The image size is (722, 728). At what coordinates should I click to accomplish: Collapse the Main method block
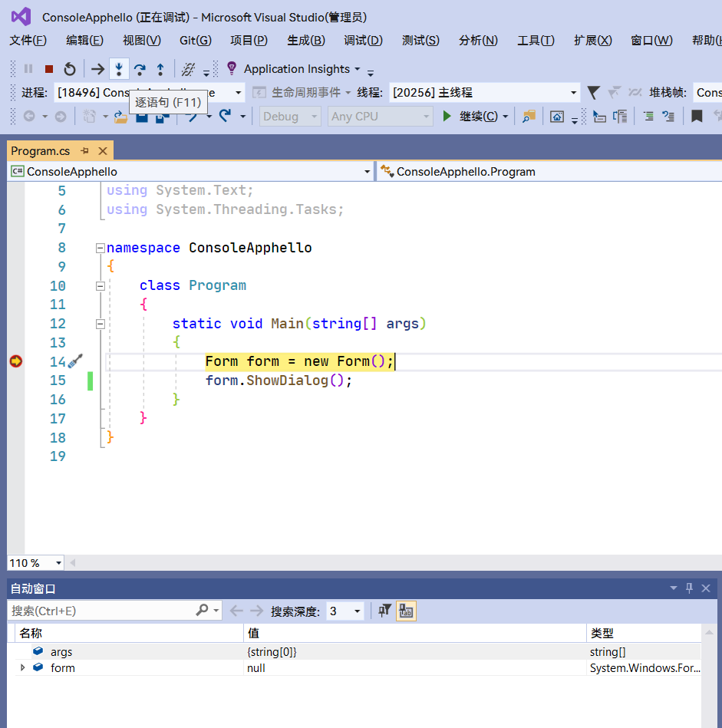point(100,324)
